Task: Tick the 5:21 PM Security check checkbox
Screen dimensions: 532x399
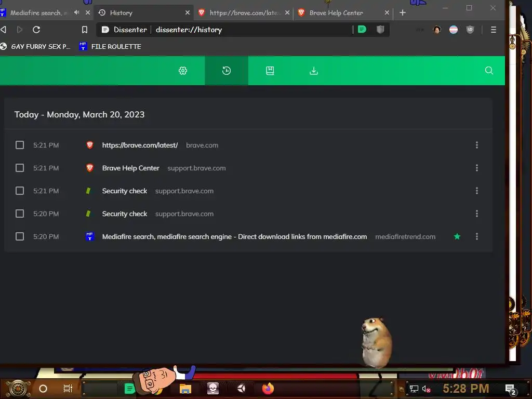Action: pyautogui.click(x=20, y=191)
